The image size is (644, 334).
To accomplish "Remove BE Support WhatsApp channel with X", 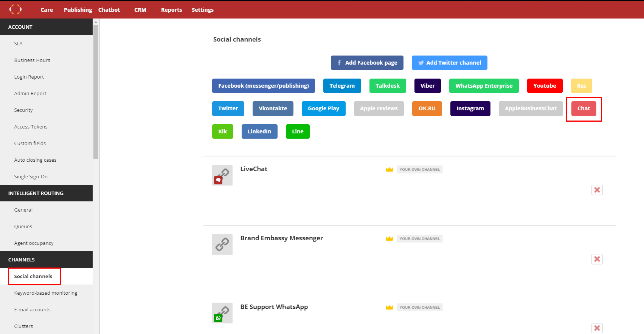I will pos(597,328).
